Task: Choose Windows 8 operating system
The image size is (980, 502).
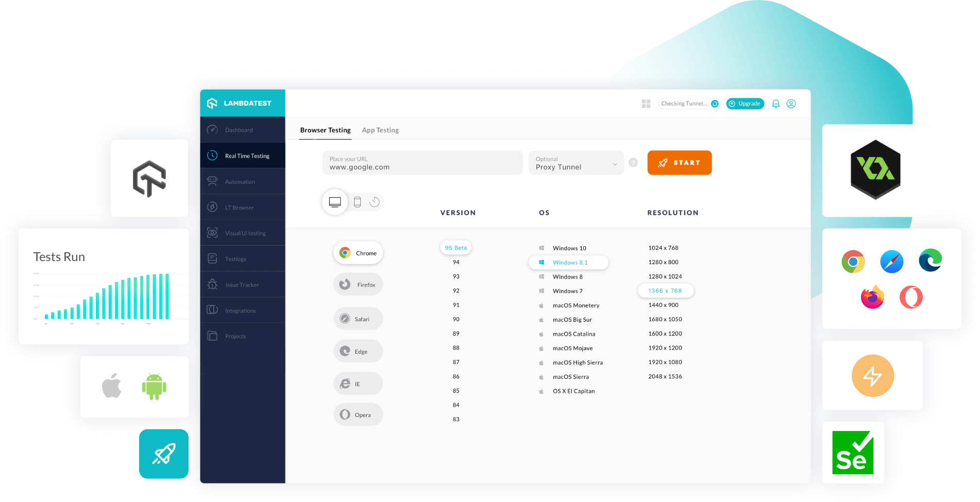Action: coord(561,276)
